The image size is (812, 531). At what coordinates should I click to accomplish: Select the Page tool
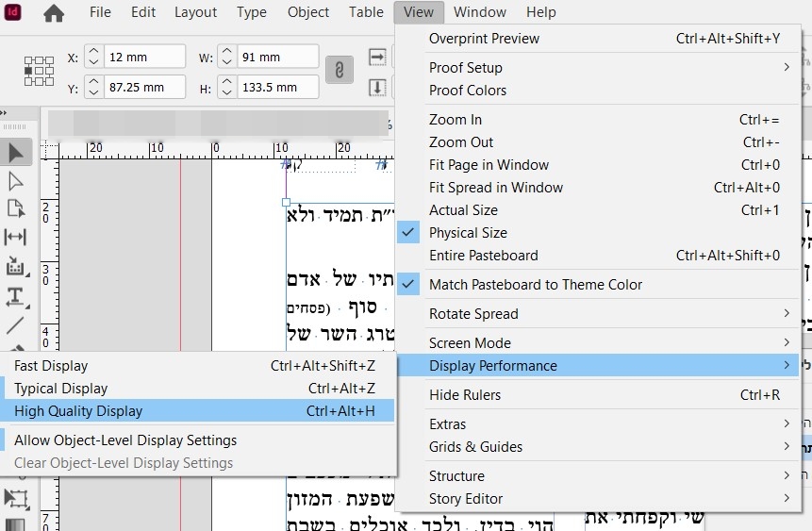pos(15,208)
